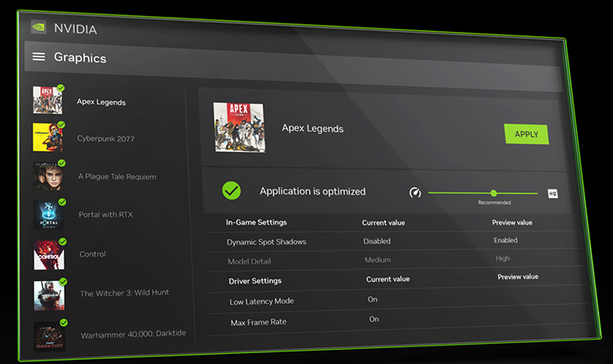This screenshot has width=613, height=364.
Task: Click the Low Latency Mode setting
Action: click(397, 301)
